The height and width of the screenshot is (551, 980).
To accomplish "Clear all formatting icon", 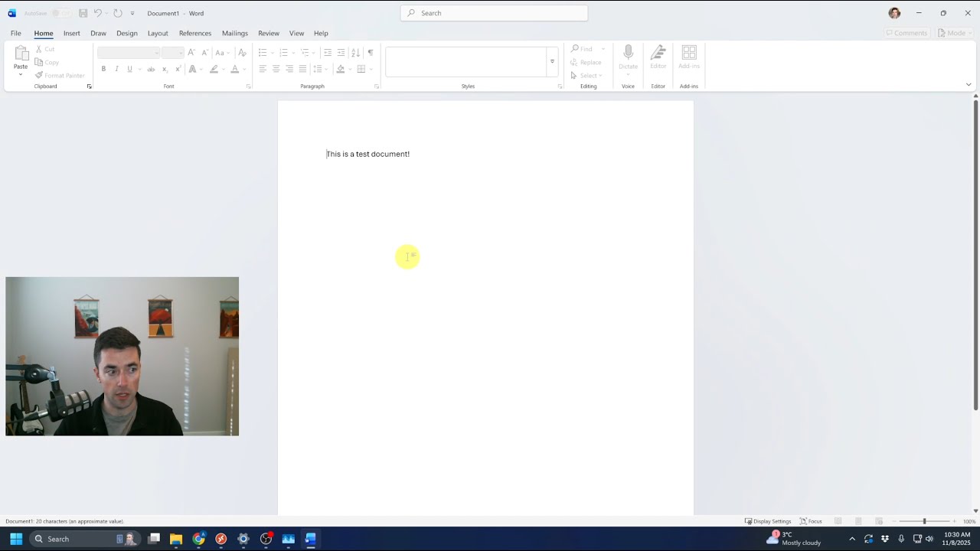I will tap(242, 53).
